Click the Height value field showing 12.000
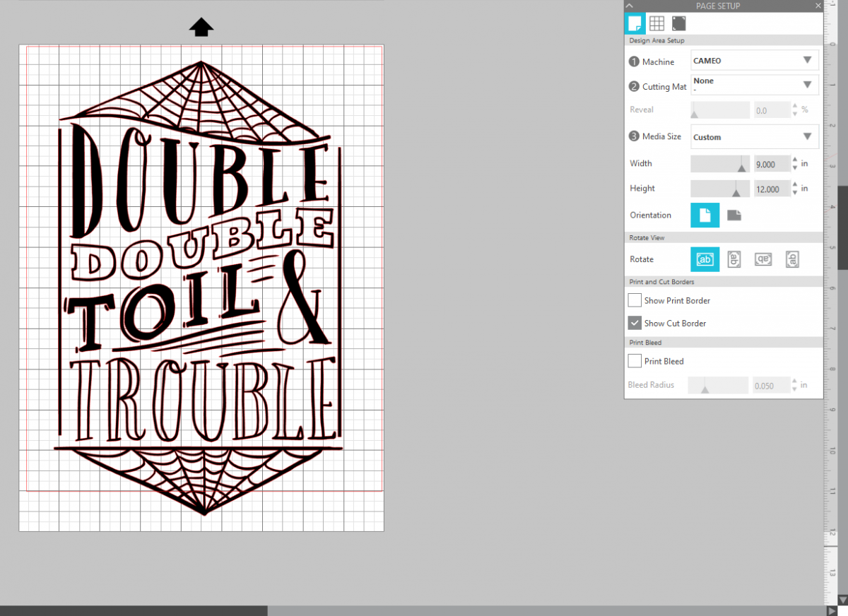The height and width of the screenshot is (616, 848). point(771,189)
